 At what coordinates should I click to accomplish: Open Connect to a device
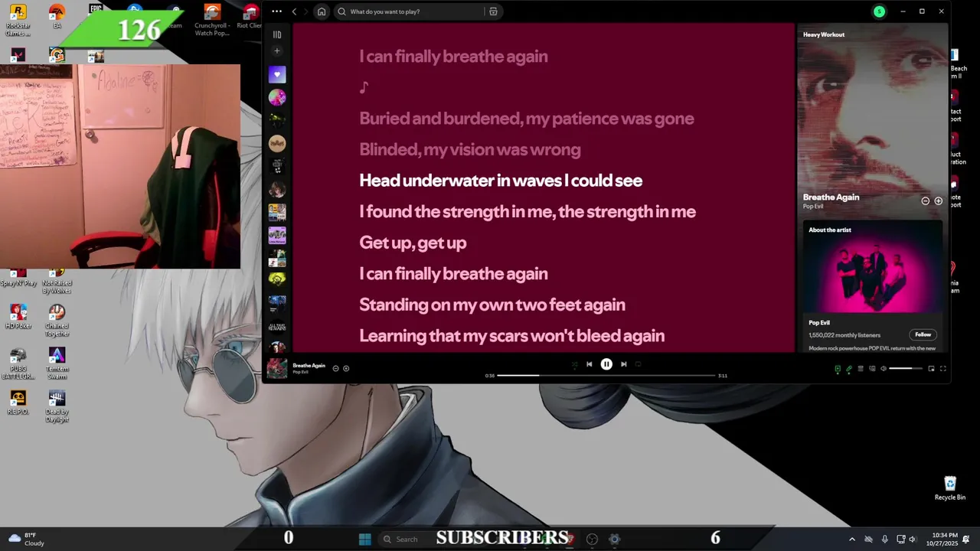coord(872,369)
